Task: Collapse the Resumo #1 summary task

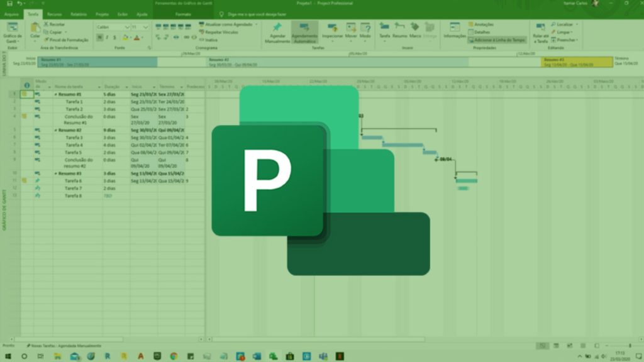Action: (56, 94)
